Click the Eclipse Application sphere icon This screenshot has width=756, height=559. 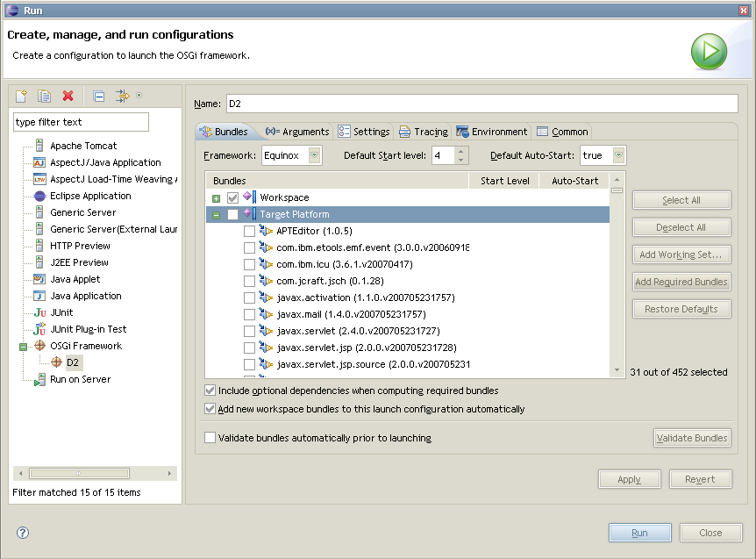(x=39, y=196)
